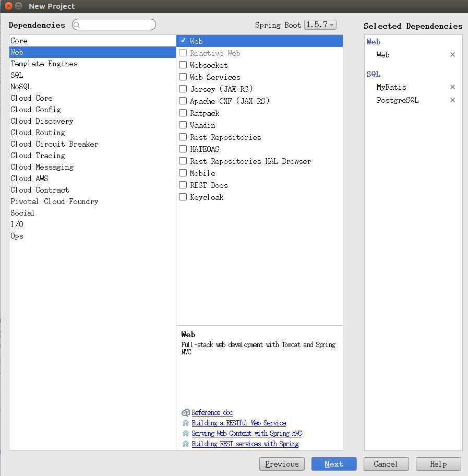This screenshot has width=468, height=476.
Task: Remove MyBatis from selected dependencies
Action: coord(452,87)
